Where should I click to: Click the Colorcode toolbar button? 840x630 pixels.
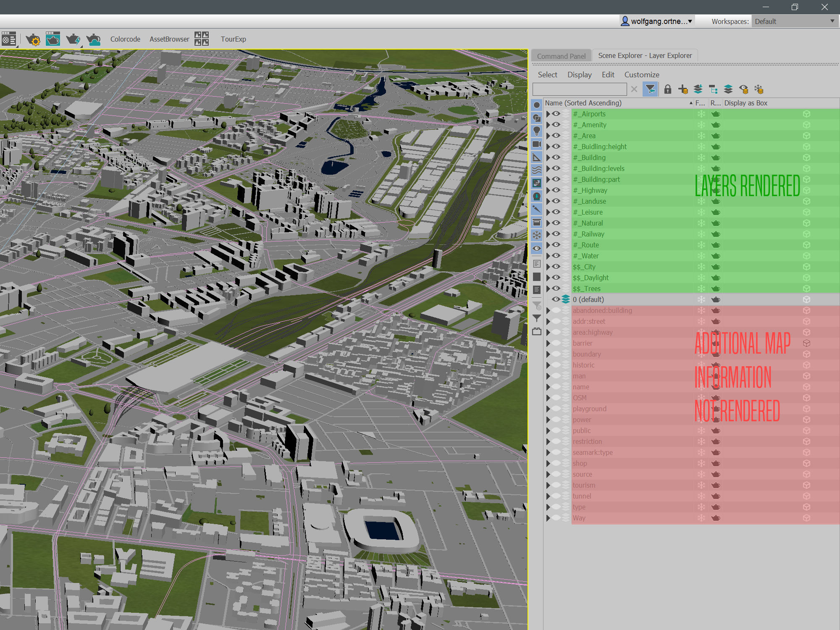[125, 39]
